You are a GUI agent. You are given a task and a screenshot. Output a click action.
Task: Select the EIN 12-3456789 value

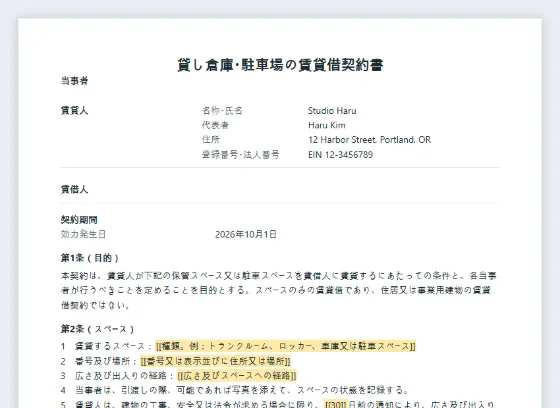(340, 154)
